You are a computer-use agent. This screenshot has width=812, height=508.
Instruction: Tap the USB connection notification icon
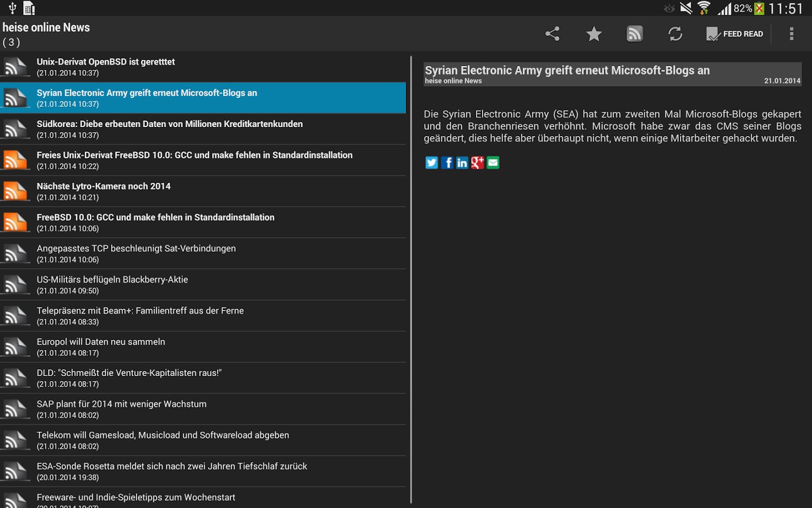pyautogui.click(x=12, y=8)
